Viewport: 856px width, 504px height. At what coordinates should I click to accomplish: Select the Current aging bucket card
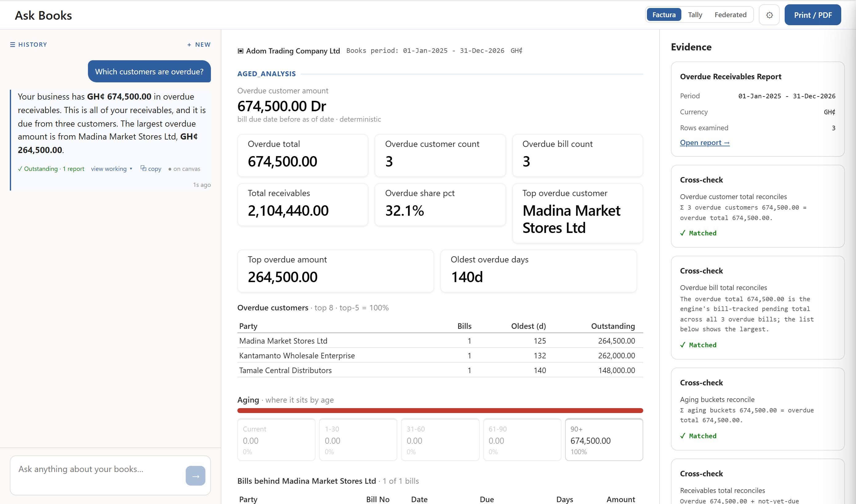pos(276,439)
